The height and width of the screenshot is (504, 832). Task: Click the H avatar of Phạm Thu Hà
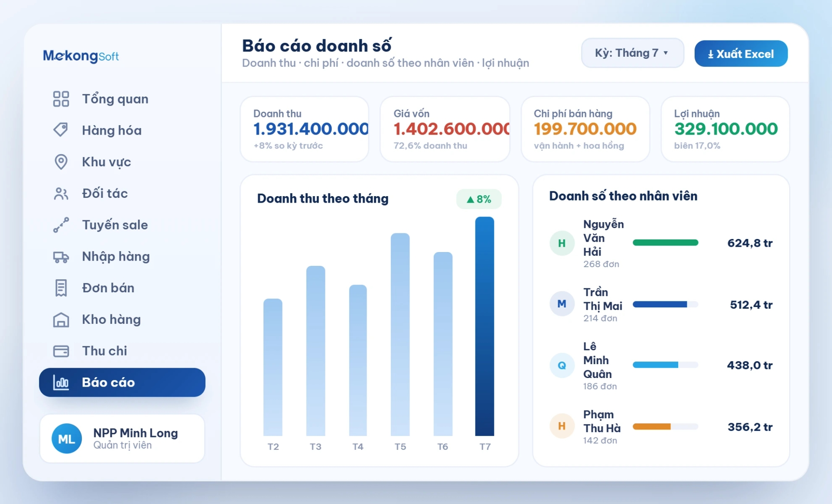click(x=562, y=426)
